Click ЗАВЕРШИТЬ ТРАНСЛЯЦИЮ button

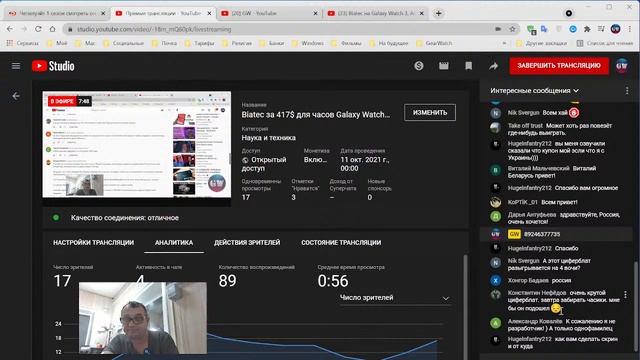559,65
